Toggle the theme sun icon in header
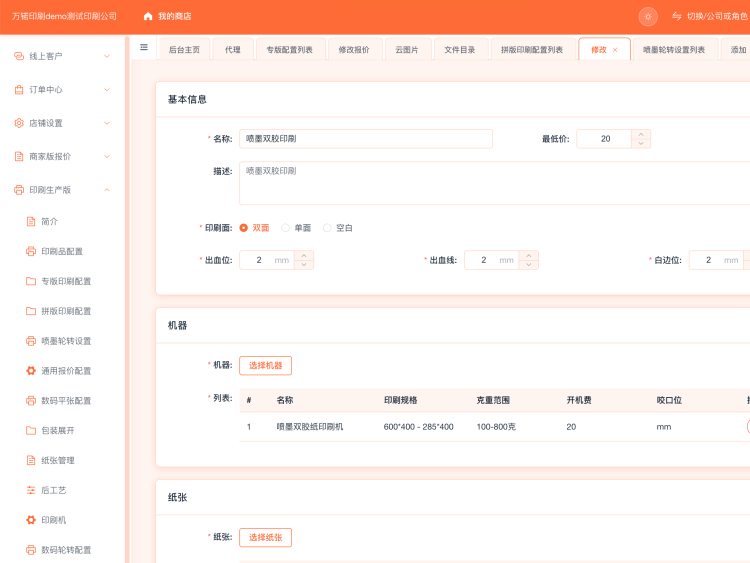The width and height of the screenshot is (750, 563). click(648, 16)
